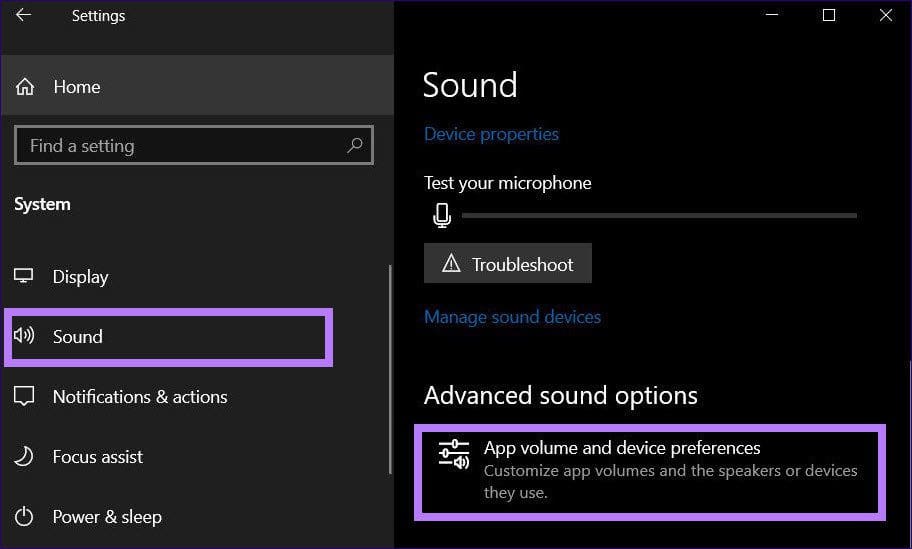
Task: Open Manage sound devices link
Action: (x=512, y=317)
